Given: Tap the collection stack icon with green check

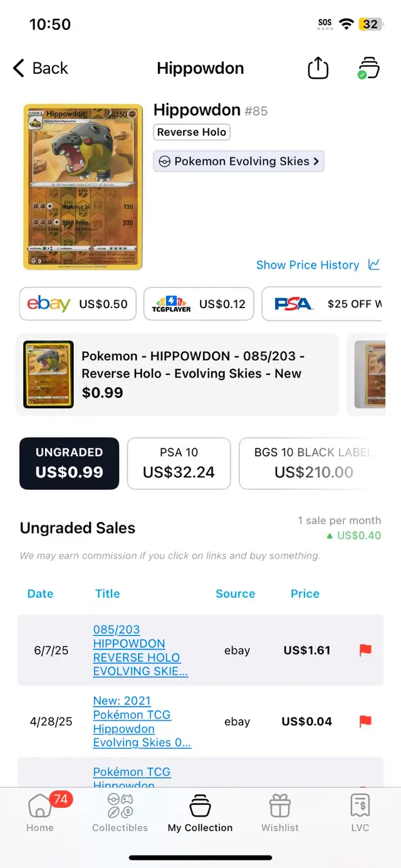Looking at the screenshot, I should (368, 68).
